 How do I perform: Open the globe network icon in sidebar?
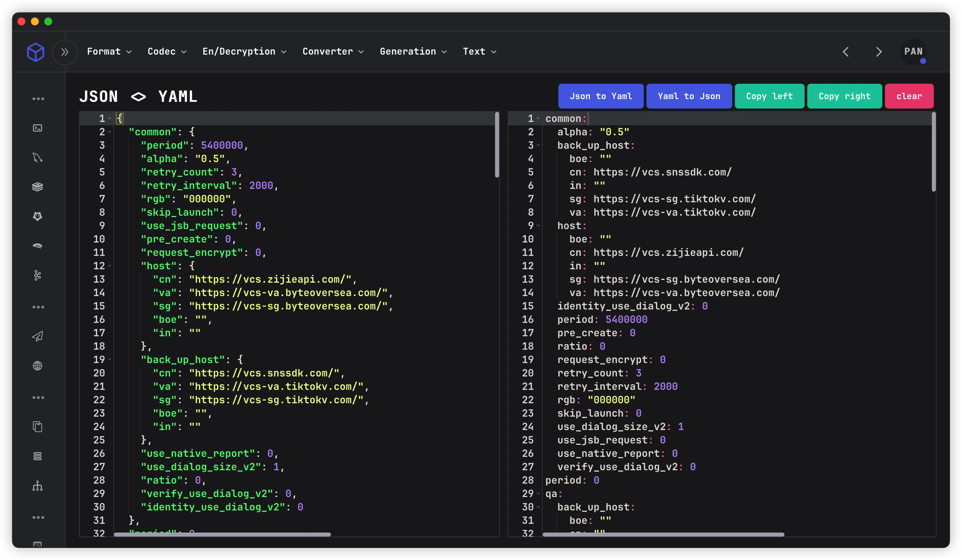tap(38, 366)
